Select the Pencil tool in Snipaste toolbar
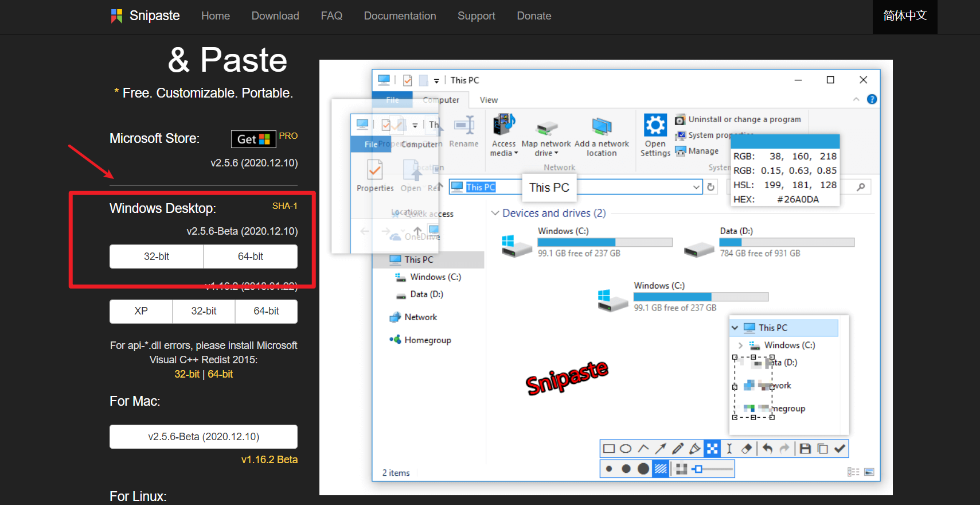Image resolution: width=980 pixels, height=505 pixels. (678, 449)
